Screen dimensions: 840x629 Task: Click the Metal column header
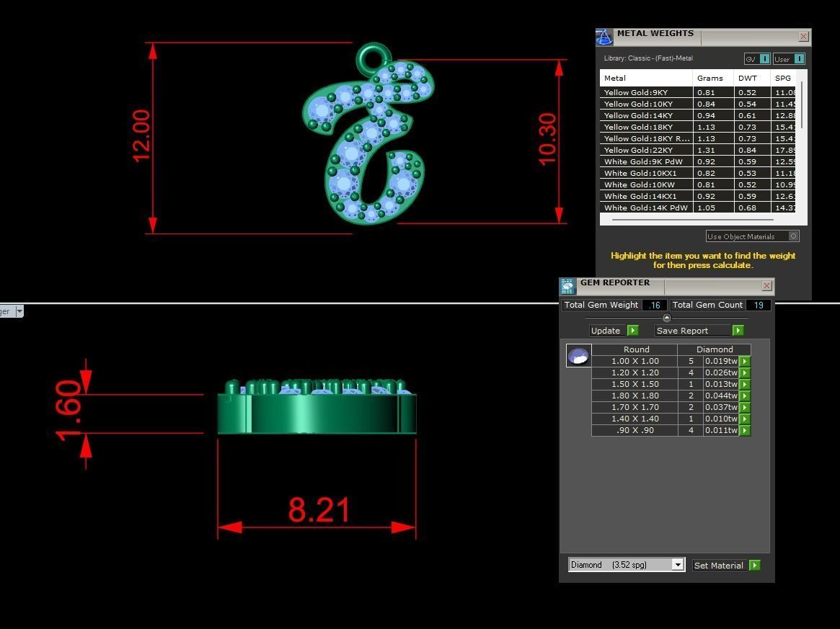pyautogui.click(x=646, y=78)
